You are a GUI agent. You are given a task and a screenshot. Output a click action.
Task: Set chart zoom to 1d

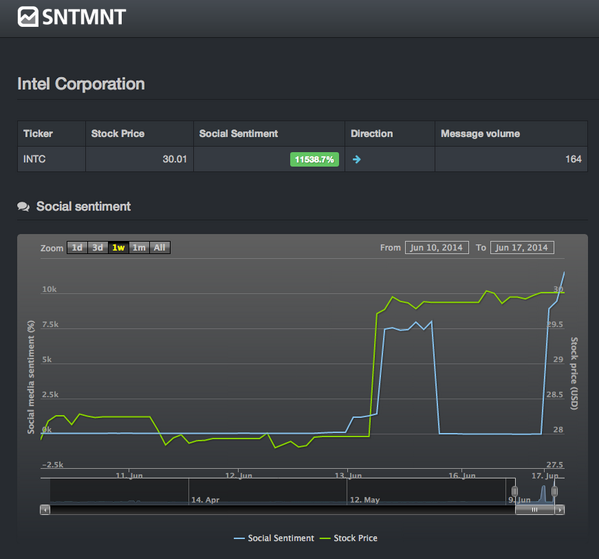coord(77,248)
